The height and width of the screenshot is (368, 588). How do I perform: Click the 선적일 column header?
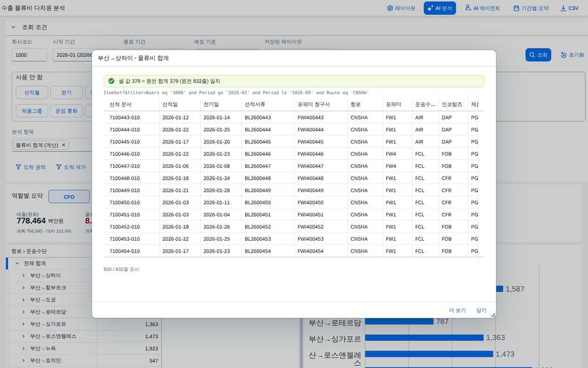[179, 104]
